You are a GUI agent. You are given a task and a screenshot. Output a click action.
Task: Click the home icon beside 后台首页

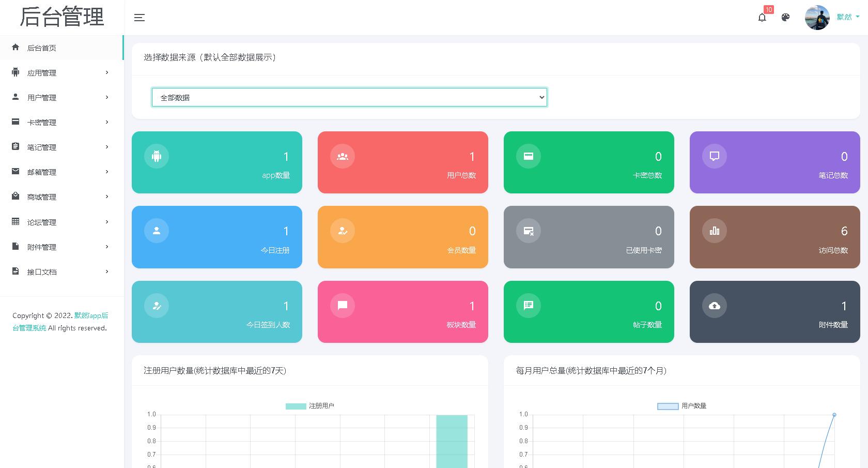coord(15,48)
